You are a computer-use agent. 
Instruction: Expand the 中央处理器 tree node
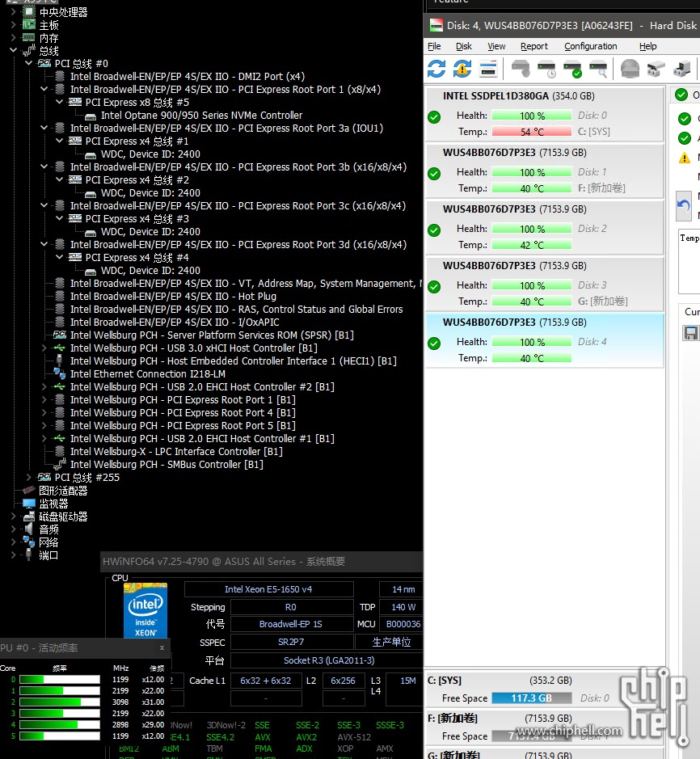click(13, 11)
